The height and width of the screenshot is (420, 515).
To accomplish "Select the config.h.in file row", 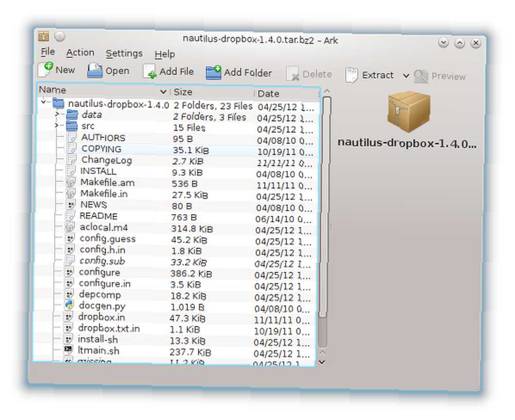I will point(176,251).
